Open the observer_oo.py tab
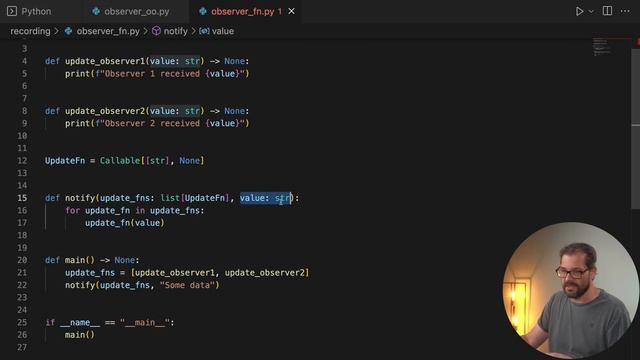This screenshot has height=360, width=640. pos(136,11)
